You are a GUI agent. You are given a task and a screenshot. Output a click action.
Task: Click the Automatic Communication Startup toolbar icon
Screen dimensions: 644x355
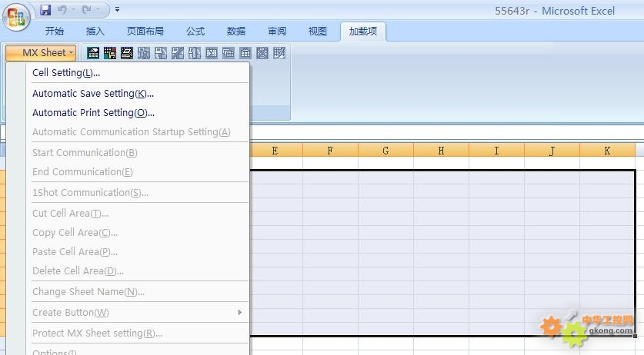click(x=144, y=53)
